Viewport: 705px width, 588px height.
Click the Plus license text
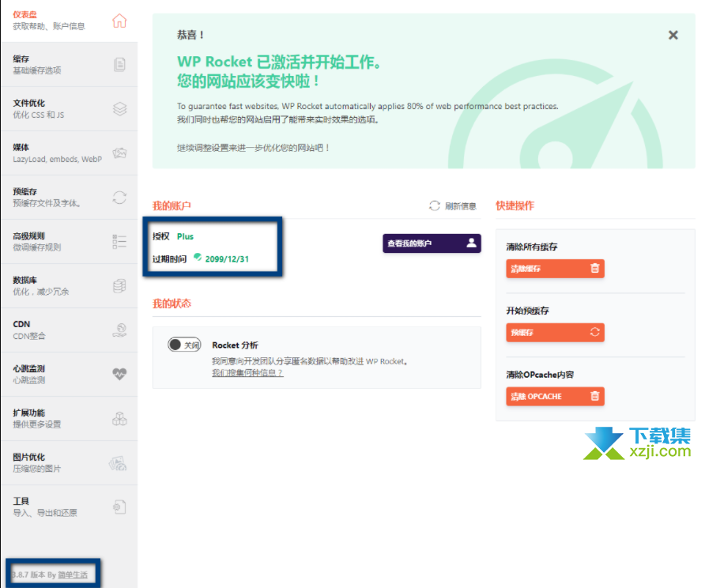pos(185,236)
